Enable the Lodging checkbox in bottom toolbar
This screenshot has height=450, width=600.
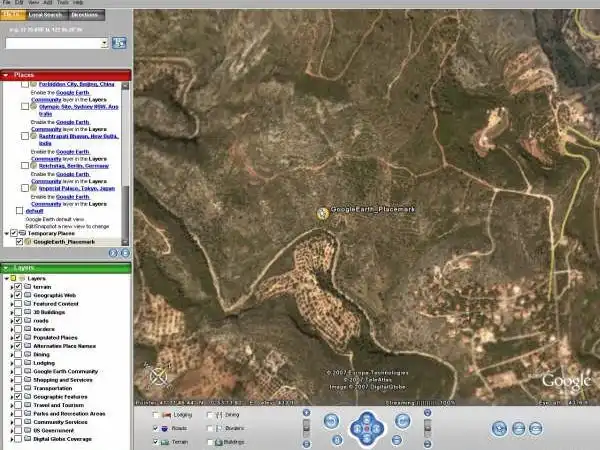(155, 415)
